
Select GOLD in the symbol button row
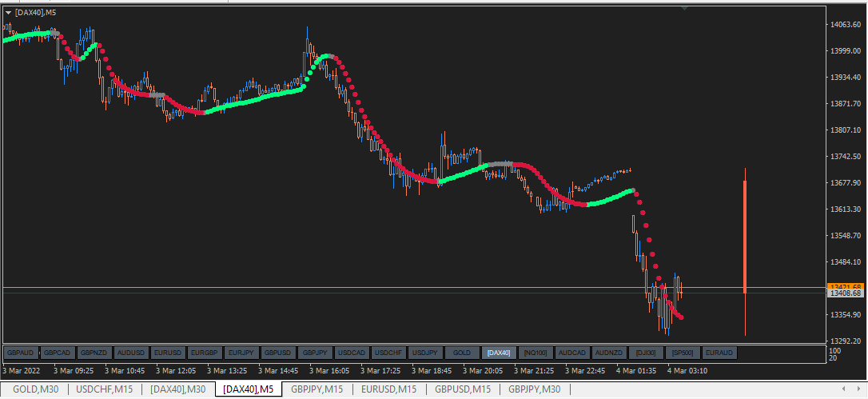pos(462,353)
